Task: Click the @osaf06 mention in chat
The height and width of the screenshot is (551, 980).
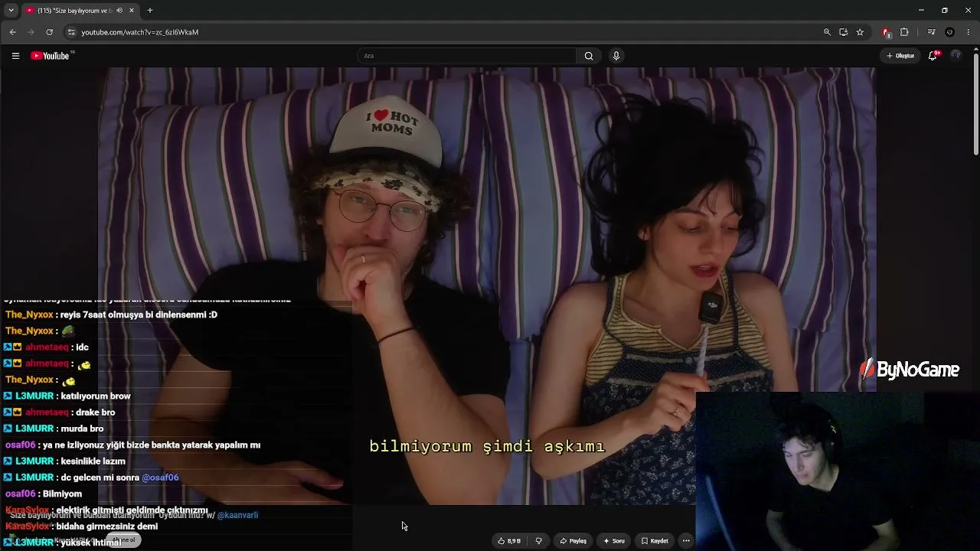Action: [160, 478]
